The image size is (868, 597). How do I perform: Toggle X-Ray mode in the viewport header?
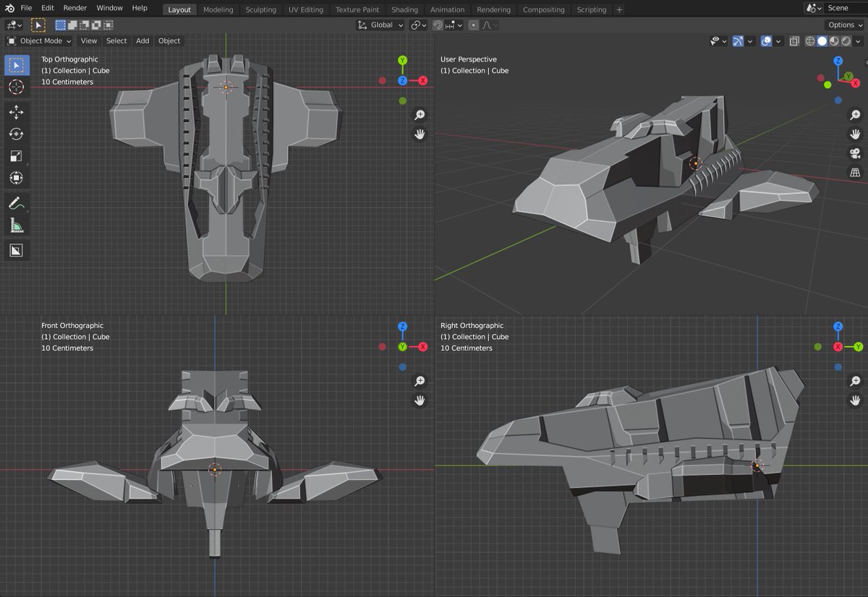pyautogui.click(x=793, y=42)
